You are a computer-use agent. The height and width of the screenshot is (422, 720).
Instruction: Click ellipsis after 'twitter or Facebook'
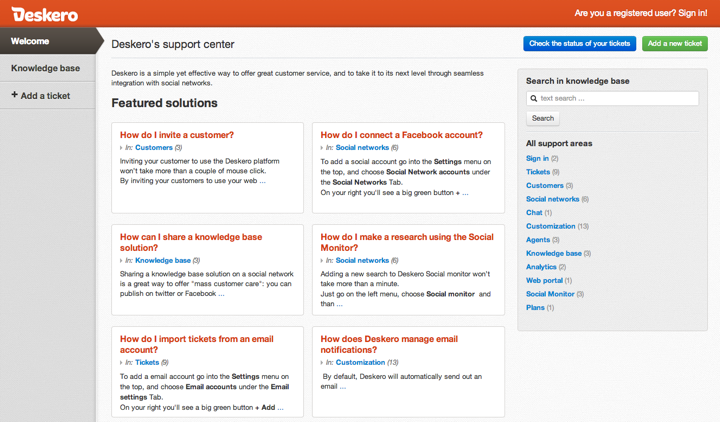221,294
